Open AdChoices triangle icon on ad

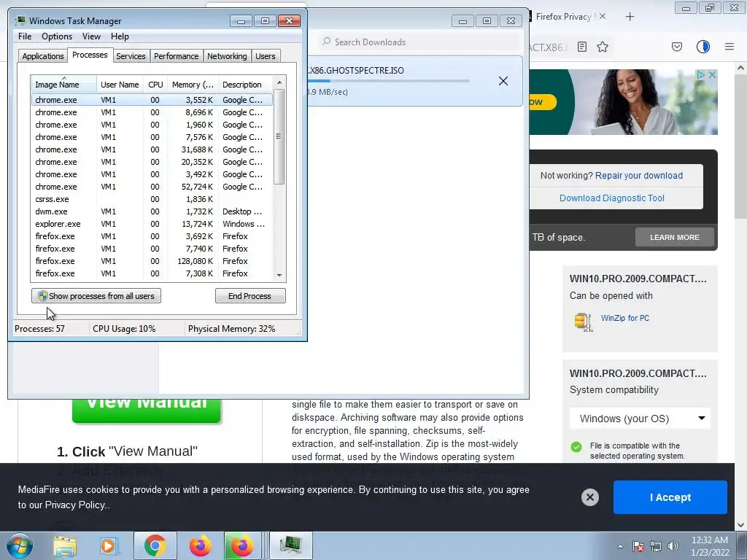(x=701, y=75)
